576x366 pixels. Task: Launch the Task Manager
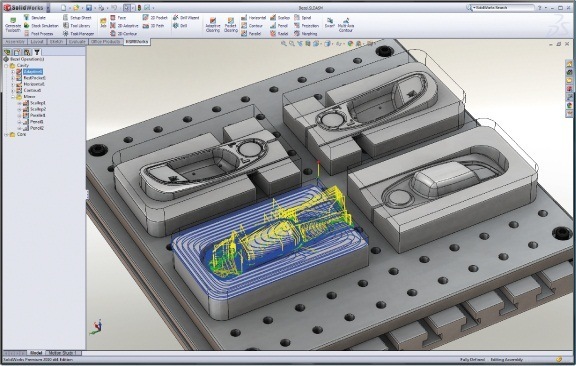coord(79,33)
